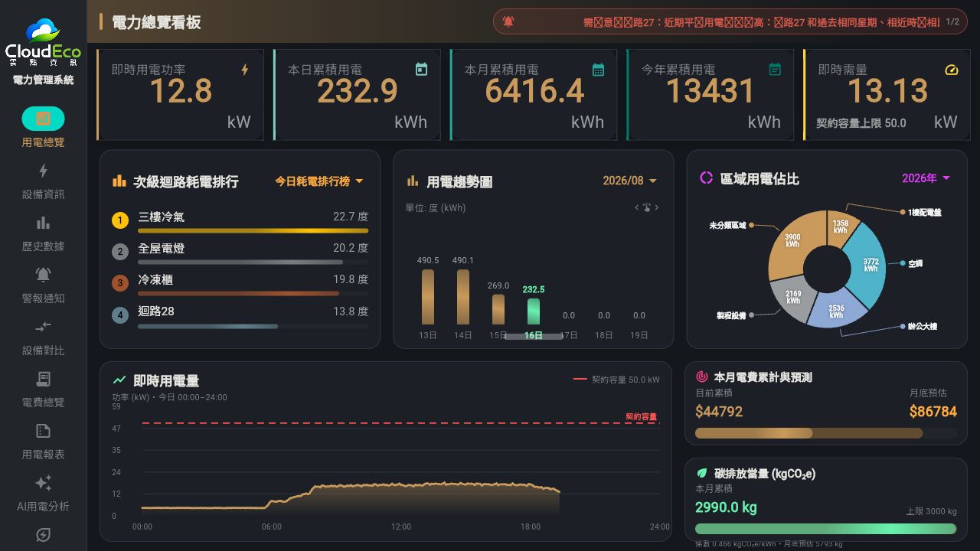The height and width of the screenshot is (551, 980).
Task: Open 電費總覽 from the sidebar
Action: [x=43, y=389]
